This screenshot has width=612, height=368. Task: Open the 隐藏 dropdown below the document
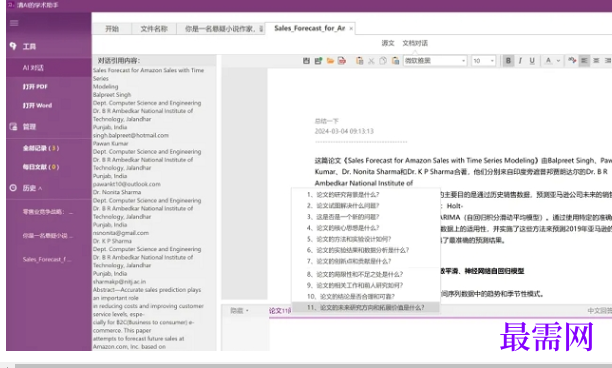tap(239, 311)
